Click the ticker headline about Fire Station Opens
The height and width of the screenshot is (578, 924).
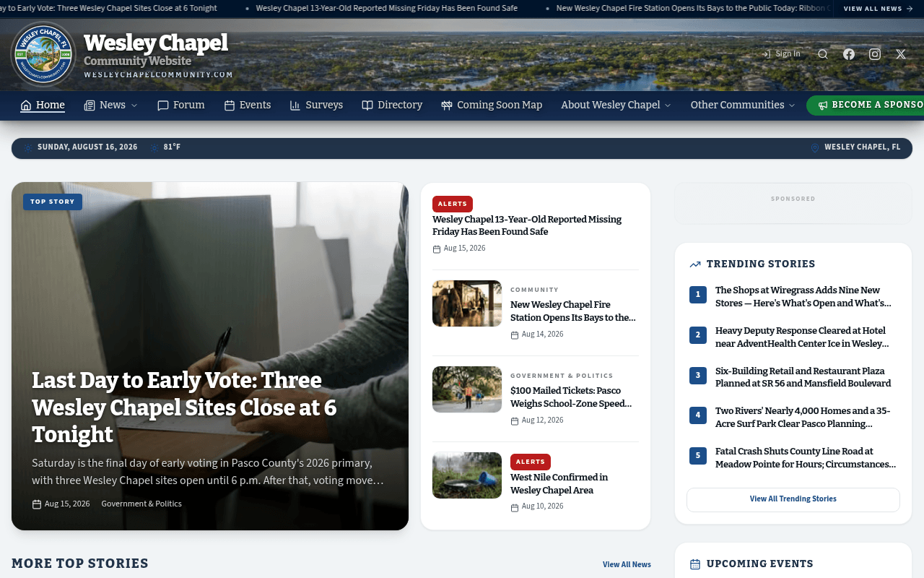(x=694, y=9)
